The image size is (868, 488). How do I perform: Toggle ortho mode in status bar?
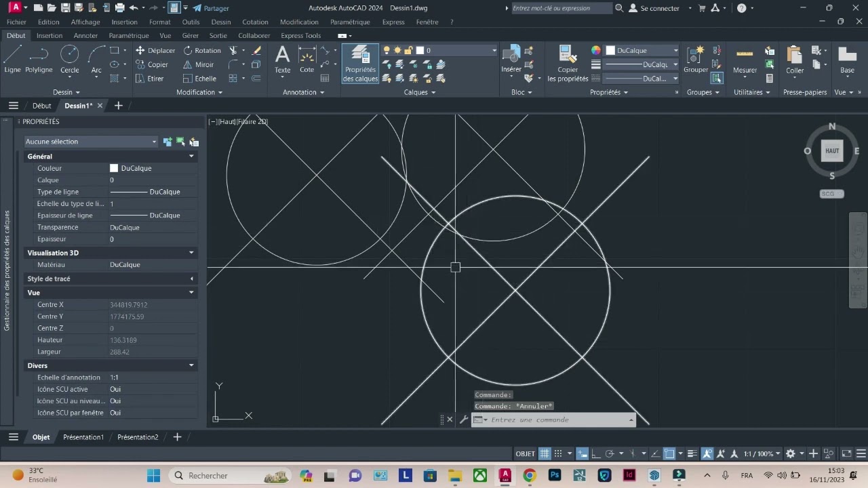595,453
